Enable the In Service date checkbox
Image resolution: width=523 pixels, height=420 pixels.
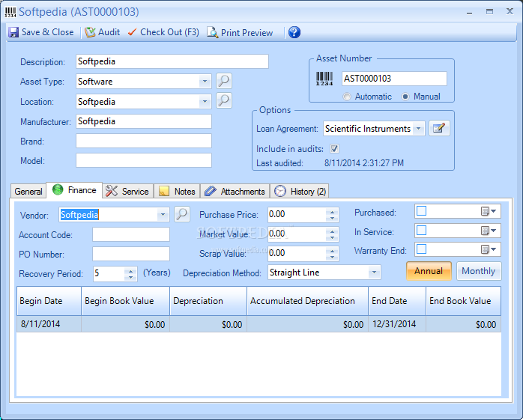[x=422, y=231]
